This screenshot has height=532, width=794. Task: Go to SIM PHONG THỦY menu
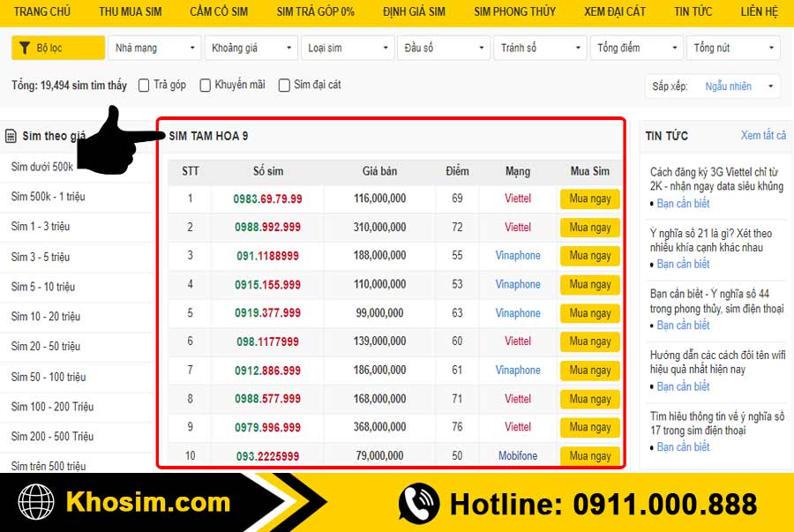514,11
